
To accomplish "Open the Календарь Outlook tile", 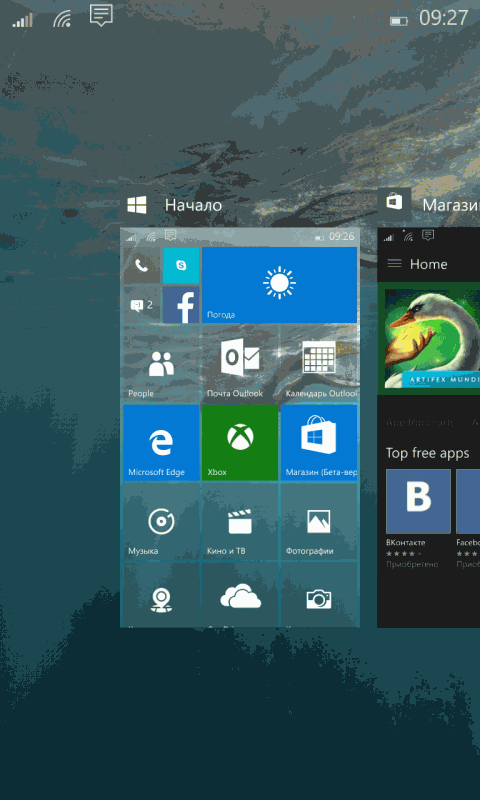I will click(319, 364).
